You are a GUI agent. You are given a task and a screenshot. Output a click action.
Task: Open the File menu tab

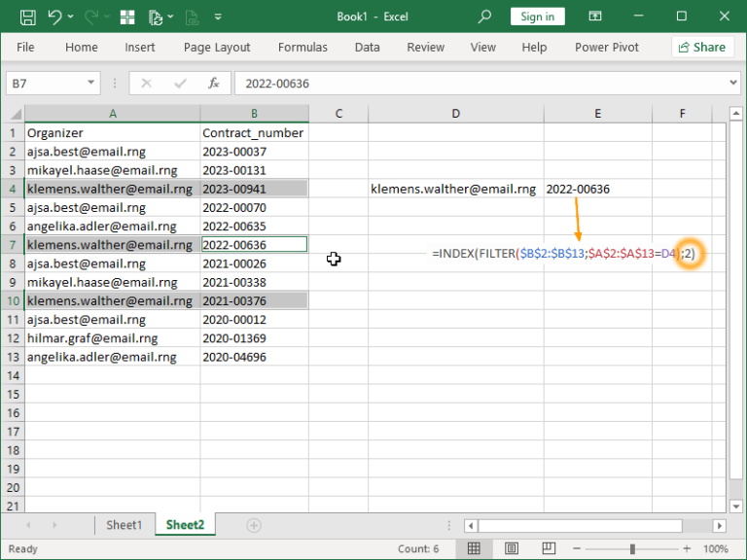pos(25,47)
